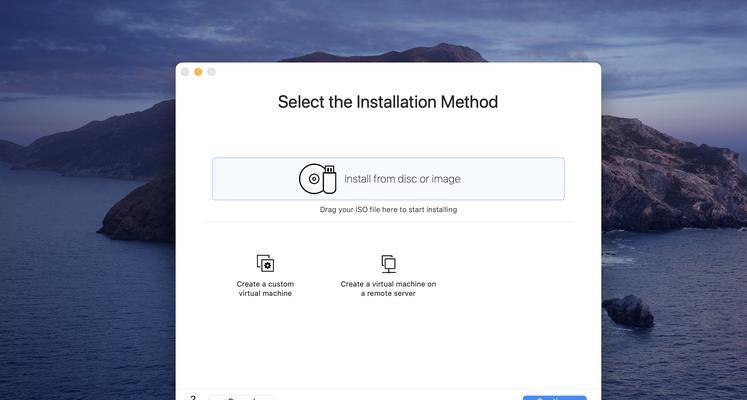The height and width of the screenshot is (400, 747).
Task: Click the custom virtual machine gear icon
Action: tap(265, 263)
